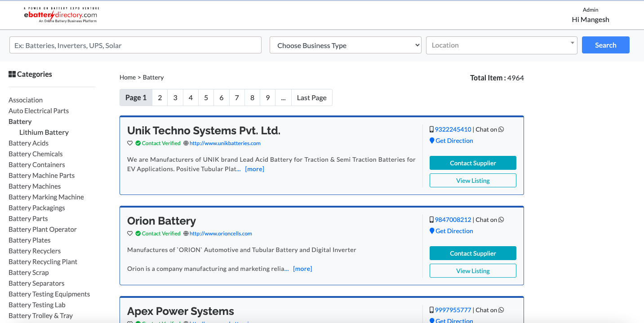This screenshot has width=644, height=323.
Task: Click phone icon beside 9847008212
Action: coord(431,220)
